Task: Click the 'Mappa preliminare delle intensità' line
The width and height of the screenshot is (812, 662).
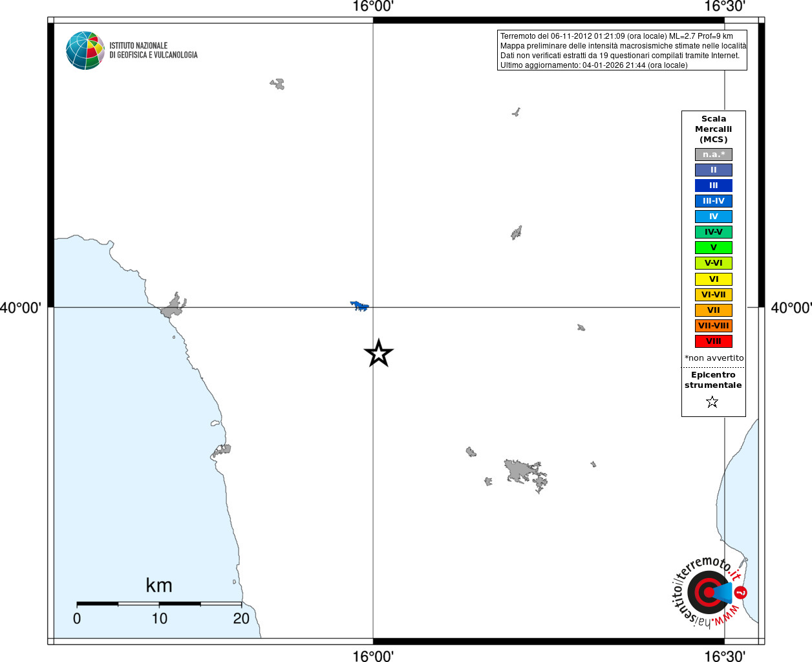Action: (x=623, y=46)
